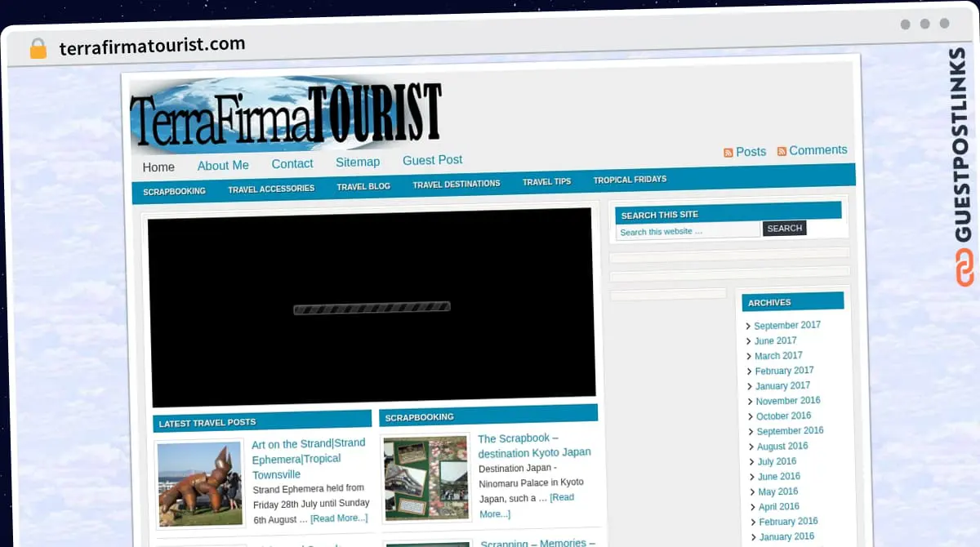Click the Search this website input field
Screen dimensions: 980x547
tap(688, 232)
